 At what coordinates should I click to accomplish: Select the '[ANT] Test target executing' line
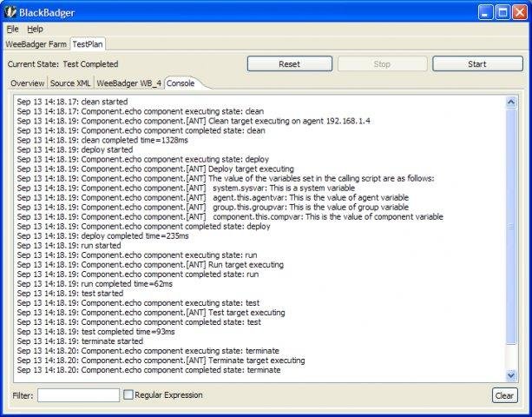tap(151, 313)
